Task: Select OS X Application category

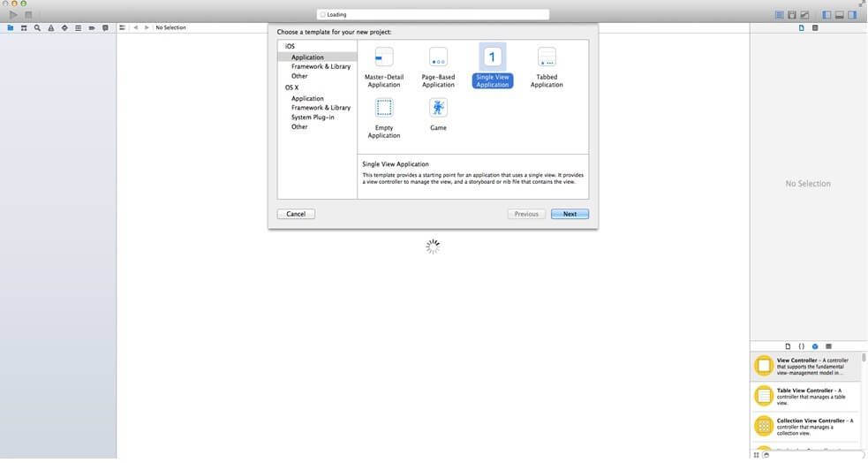Action: click(x=307, y=98)
